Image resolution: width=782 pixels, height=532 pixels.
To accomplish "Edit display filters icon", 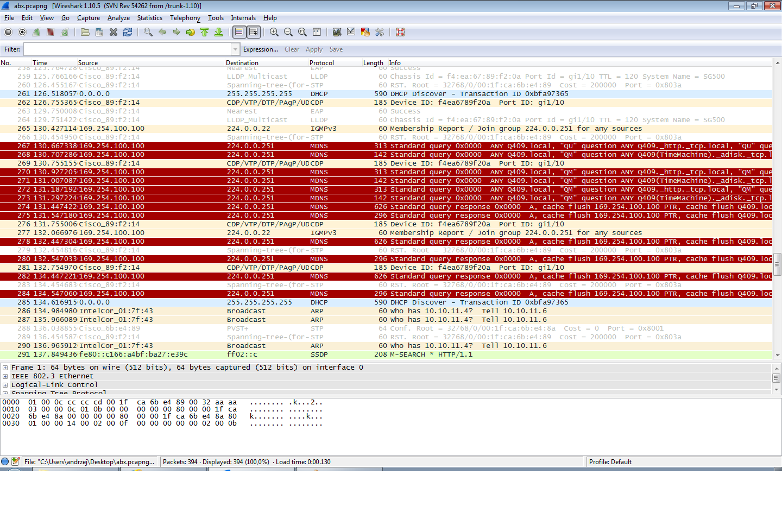I will pos(351,32).
